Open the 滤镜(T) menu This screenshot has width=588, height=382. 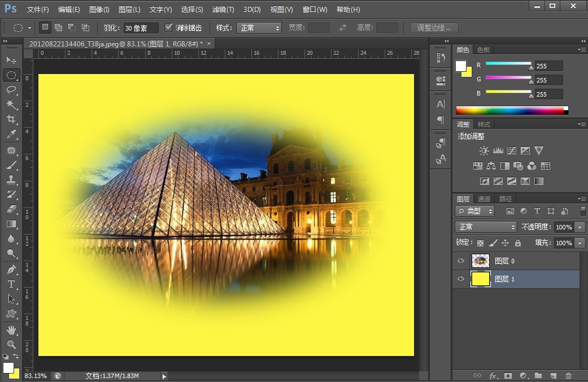223,10
